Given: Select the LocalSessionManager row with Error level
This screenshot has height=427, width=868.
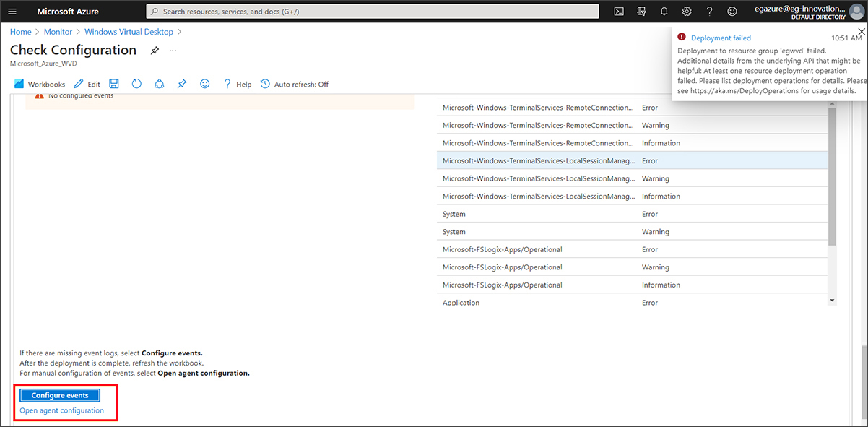Looking at the screenshot, I should point(633,160).
